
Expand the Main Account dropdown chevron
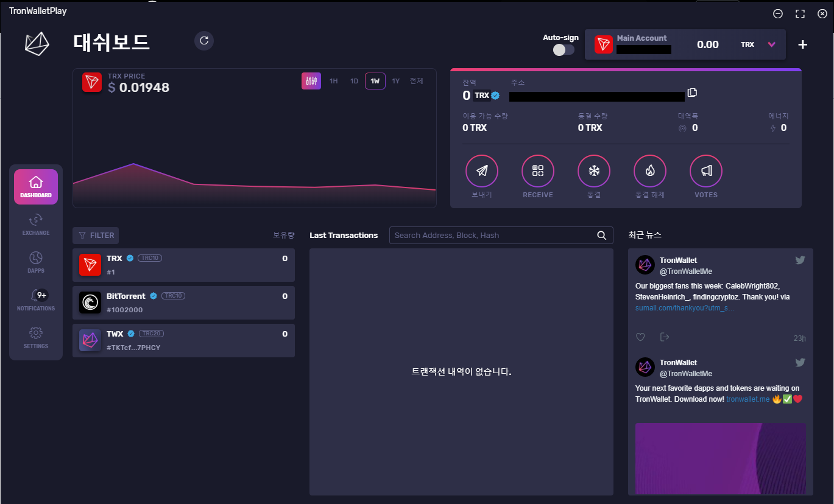[x=771, y=44]
